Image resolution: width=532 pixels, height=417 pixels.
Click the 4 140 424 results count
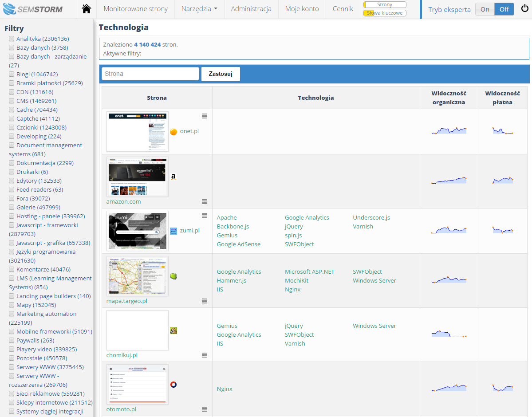coord(147,44)
